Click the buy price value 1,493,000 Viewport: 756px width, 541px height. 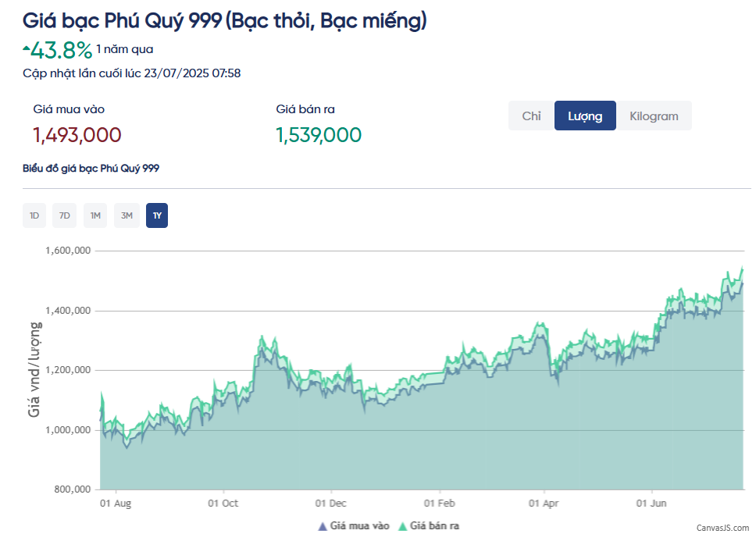(77, 135)
